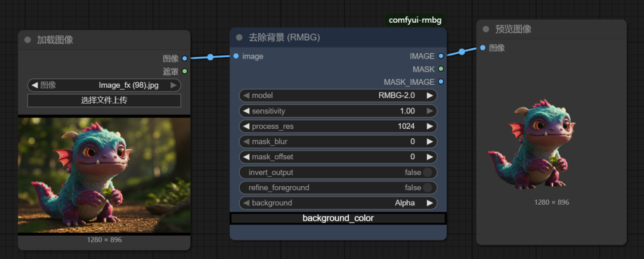Collapse the 去除背景 (RMBG) node using its dot

239,38
